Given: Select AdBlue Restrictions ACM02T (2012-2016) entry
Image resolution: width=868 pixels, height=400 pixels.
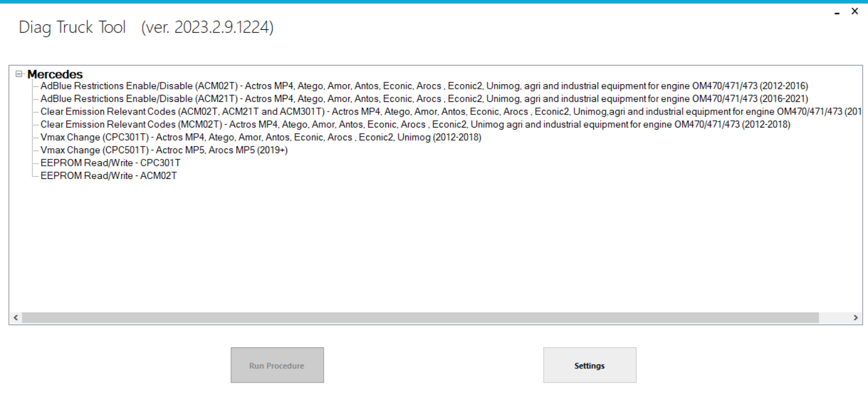Looking at the screenshot, I should [424, 86].
